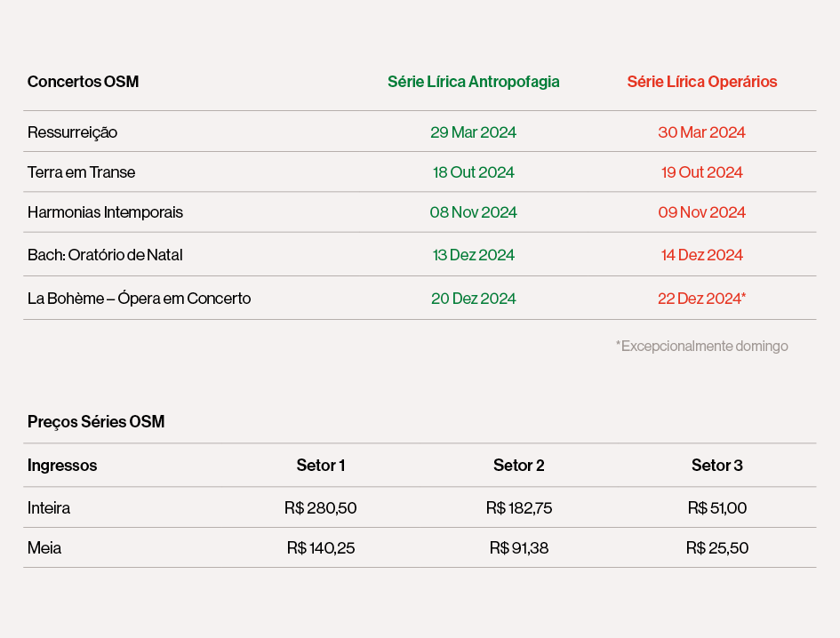Select the Série Lírica Operários column header
840x638 pixels.
tap(702, 82)
